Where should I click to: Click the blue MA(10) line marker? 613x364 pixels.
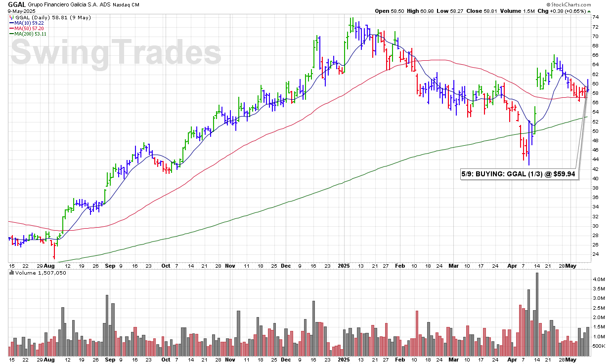click(11, 22)
